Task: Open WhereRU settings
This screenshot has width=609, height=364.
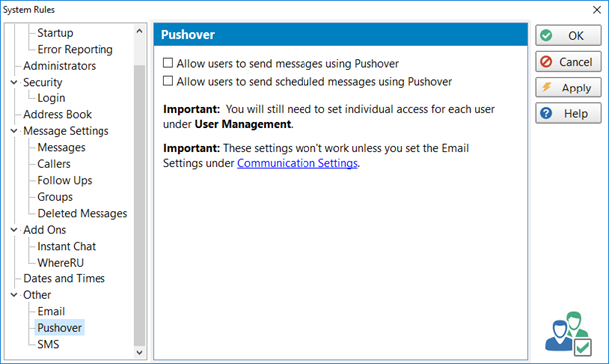Action: point(60,263)
